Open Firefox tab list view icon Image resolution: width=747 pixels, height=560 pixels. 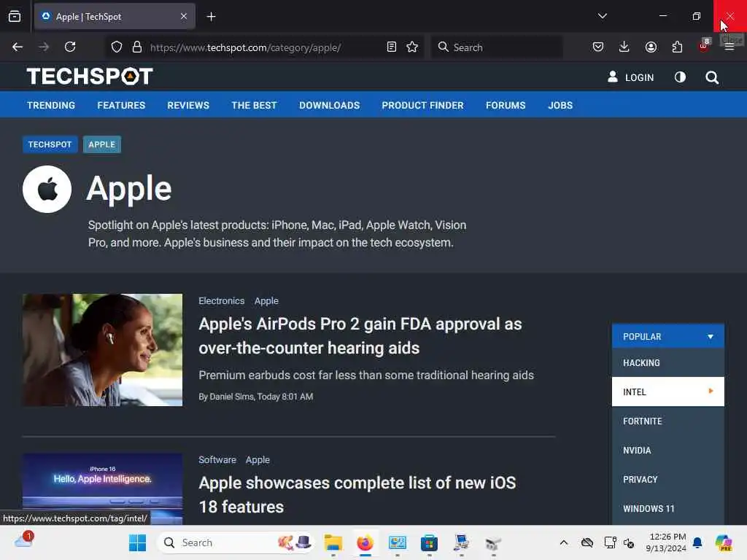tap(15, 17)
